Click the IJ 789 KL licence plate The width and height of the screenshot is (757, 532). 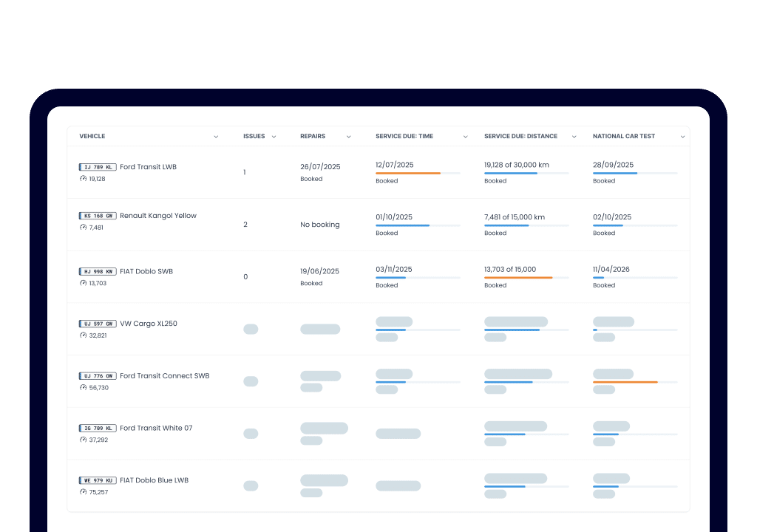coord(98,167)
